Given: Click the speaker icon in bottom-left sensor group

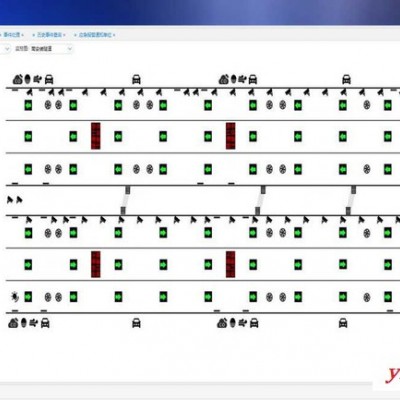Looking at the screenshot, I should coord(34,323).
